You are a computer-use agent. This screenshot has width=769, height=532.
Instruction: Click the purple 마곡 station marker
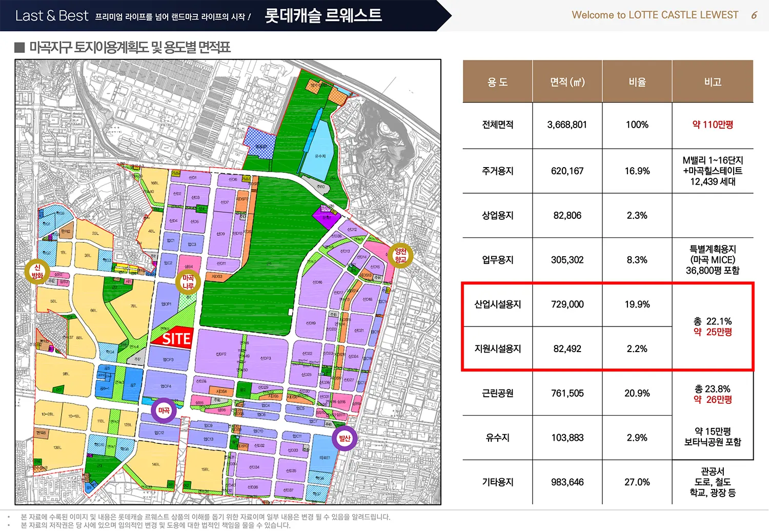[164, 411]
